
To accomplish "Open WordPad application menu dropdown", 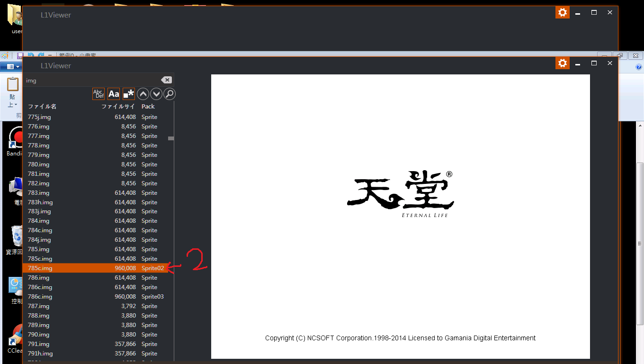I will [10, 67].
